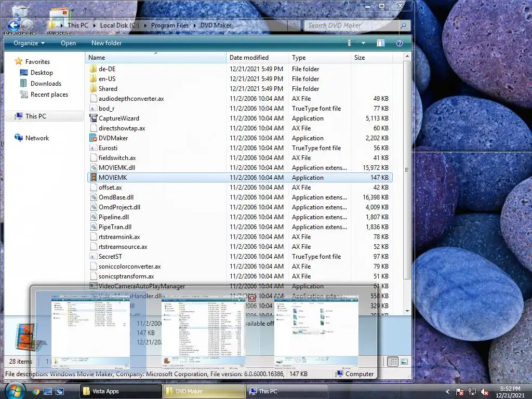Click the de-DE folder icon

[94, 69]
